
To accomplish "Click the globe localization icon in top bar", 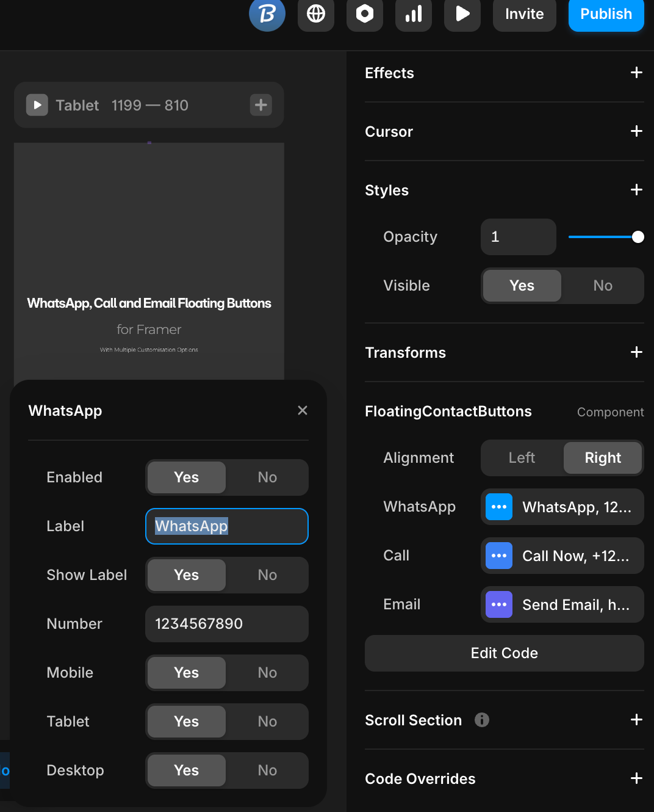I will pyautogui.click(x=315, y=13).
